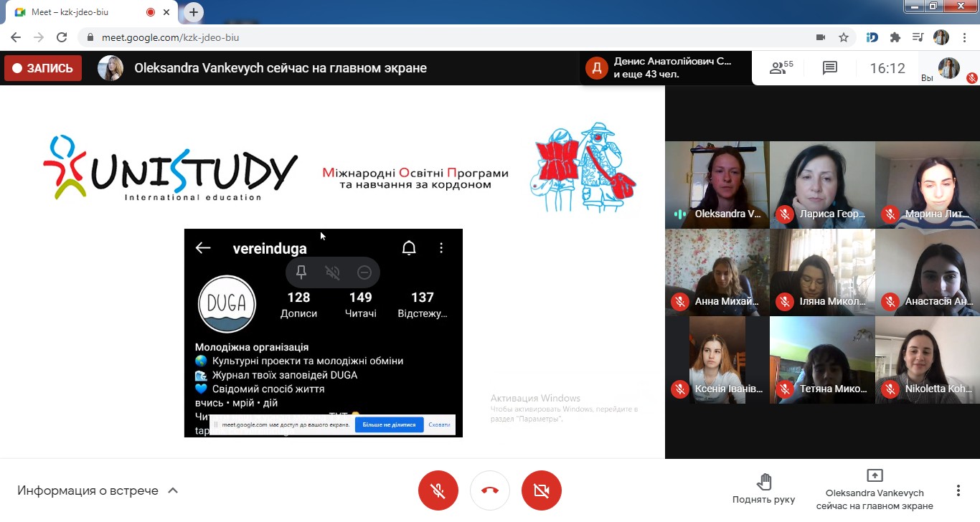Open the Chrome three-dot menu

(x=963, y=37)
